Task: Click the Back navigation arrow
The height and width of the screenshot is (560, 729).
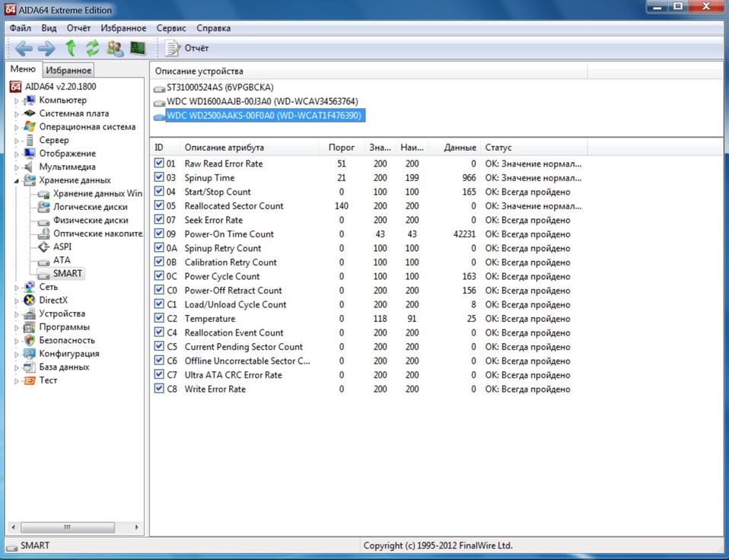Action: 24,48
